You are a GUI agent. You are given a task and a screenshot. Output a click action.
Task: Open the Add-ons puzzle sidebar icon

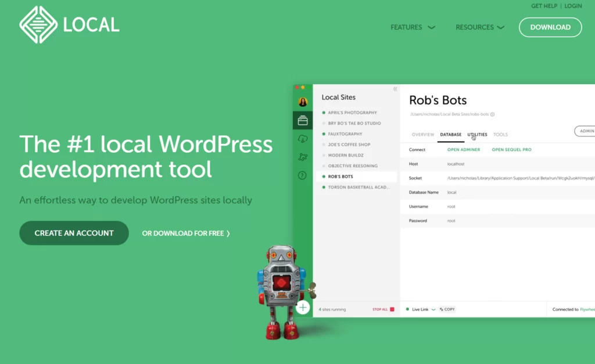tap(303, 157)
